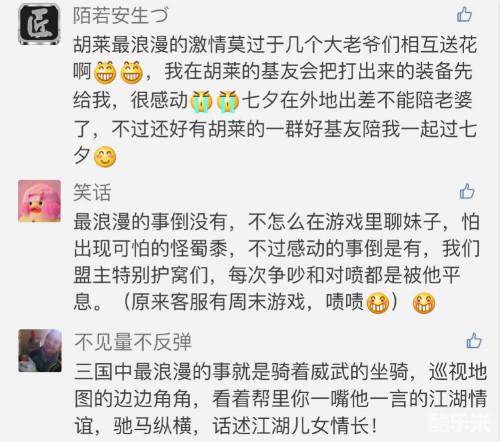Click the first grinning emoji after 啊
The image size is (500, 442).
pyautogui.click(x=105, y=72)
